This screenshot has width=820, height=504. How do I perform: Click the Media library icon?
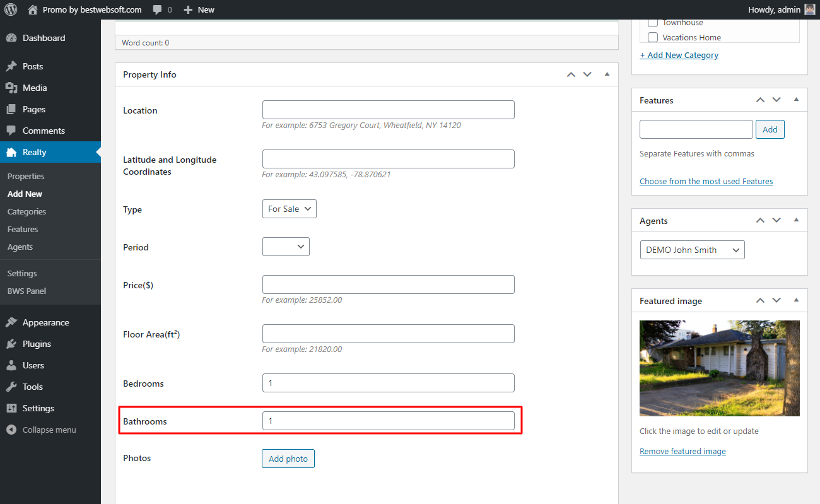tap(11, 88)
